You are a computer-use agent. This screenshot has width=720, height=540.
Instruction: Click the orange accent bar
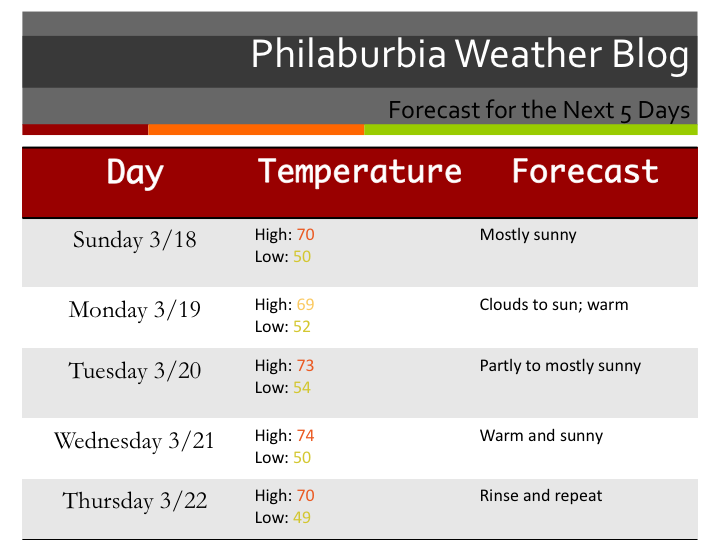click(x=255, y=129)
